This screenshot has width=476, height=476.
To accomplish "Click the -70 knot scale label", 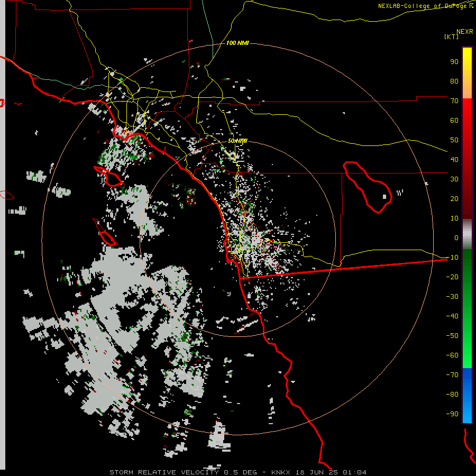I will (x=452, y=374).
